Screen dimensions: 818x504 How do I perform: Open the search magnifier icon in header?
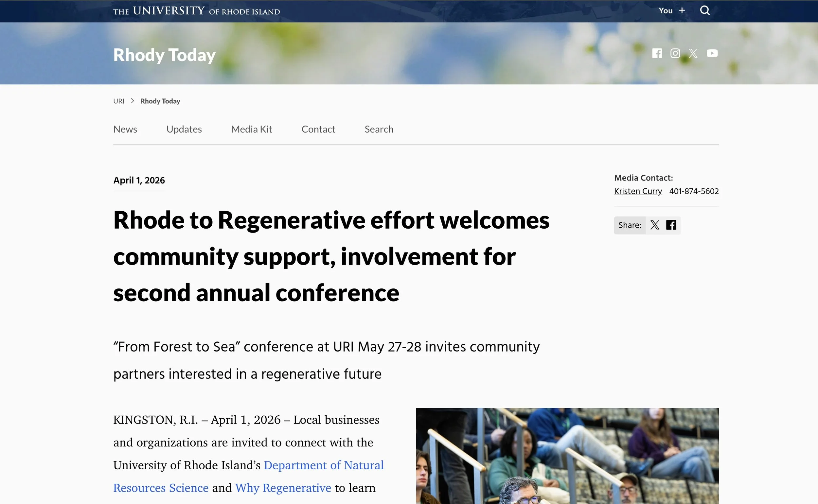tap(704, 11)
